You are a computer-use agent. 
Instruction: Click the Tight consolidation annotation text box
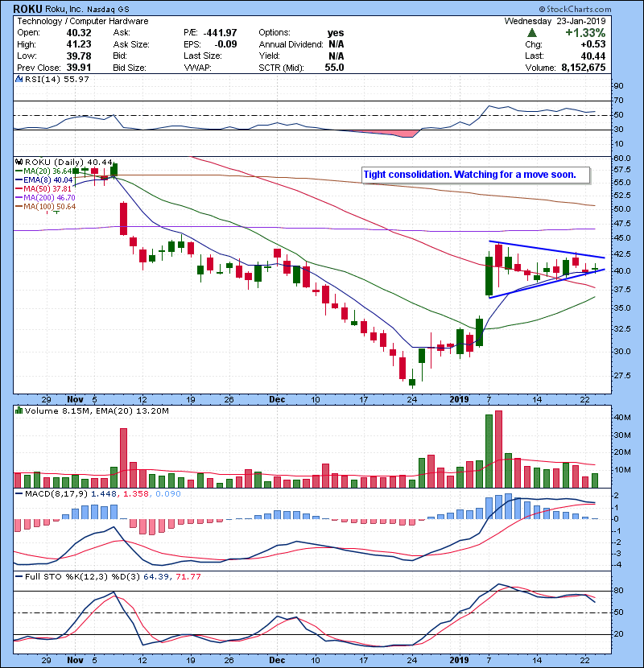click(476, 175)
